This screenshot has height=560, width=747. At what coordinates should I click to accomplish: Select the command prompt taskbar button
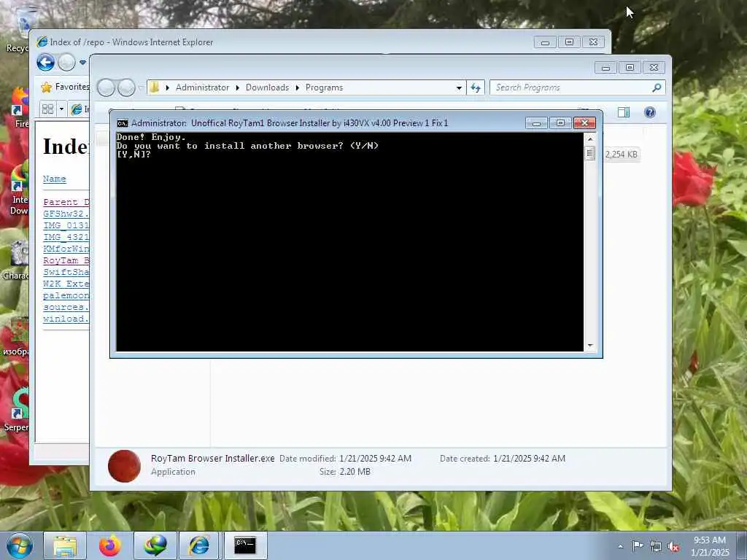245,545
